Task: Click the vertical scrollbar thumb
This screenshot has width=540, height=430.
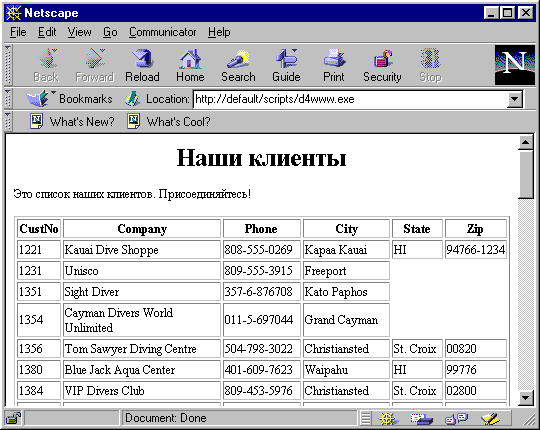Action: pos(526,174)
